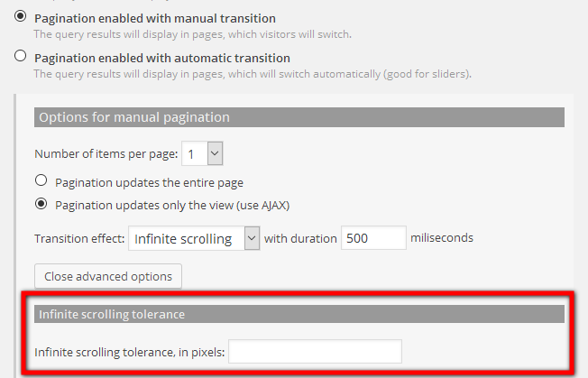Click the 'Pagination updates the entire page' label
Screen dimensions: 588x378
pyautogui.click(x=149, y=182)
